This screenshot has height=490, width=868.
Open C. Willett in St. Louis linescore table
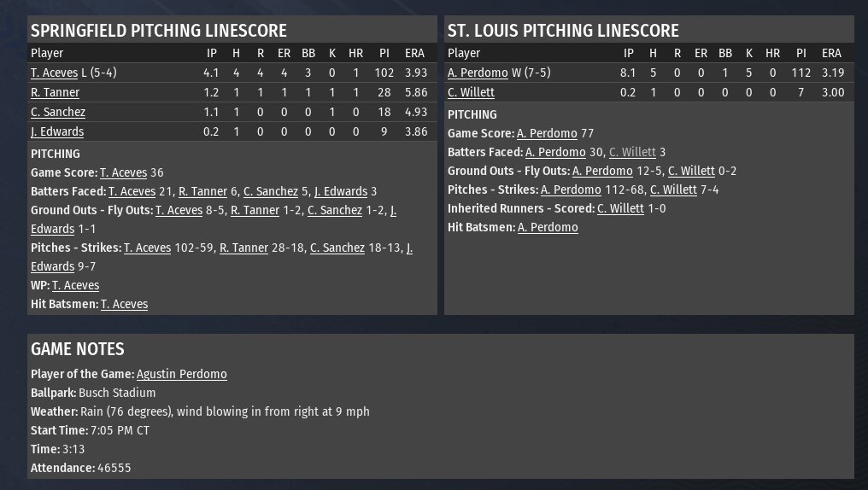pyautogui.click(x=471, y=92)
